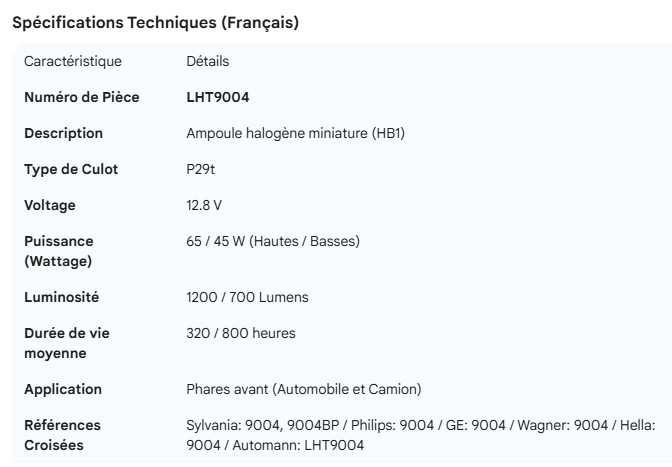
Task: Click the P29t base type value
Action: click(x=201, y=169)
